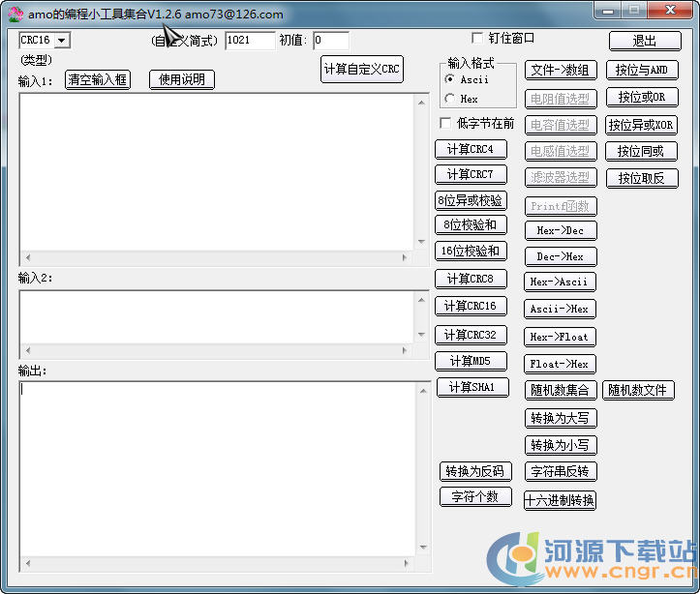This screenshot has height=594, width=700.
Task: Click the Hex->Float conversion button
Action: point(560,337)
